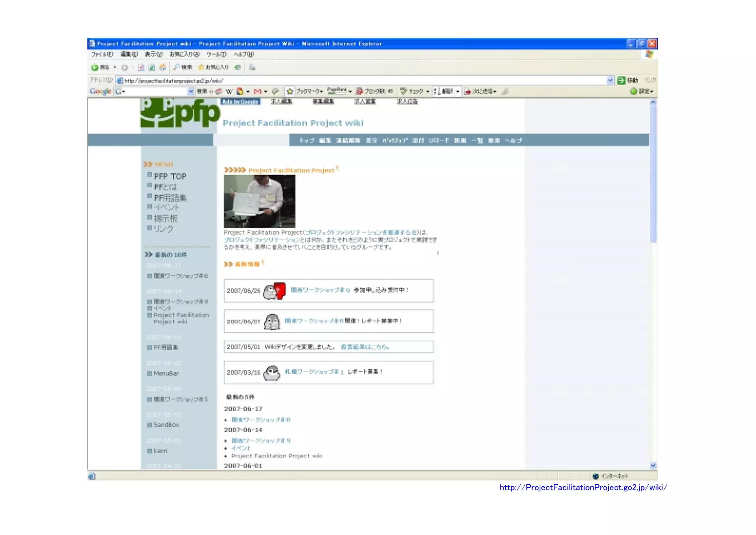
Task: Expand the Google toolbar search box dropdown
Action: point(190,91)
